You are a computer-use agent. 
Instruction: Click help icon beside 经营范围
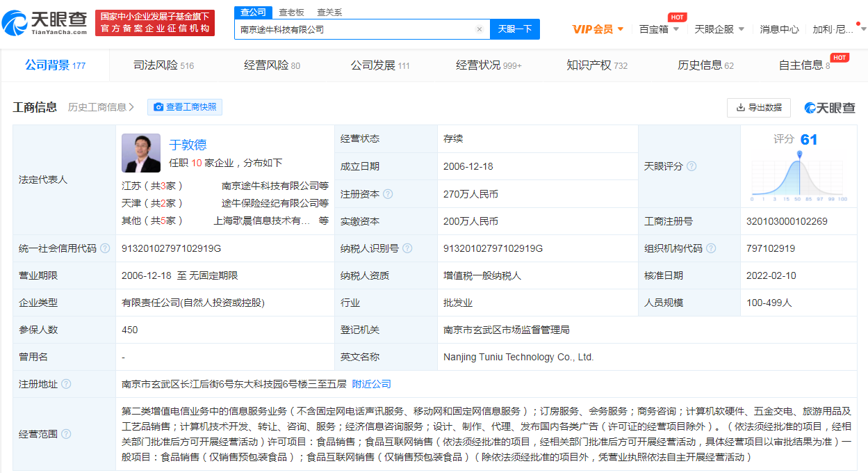[66, 434]
